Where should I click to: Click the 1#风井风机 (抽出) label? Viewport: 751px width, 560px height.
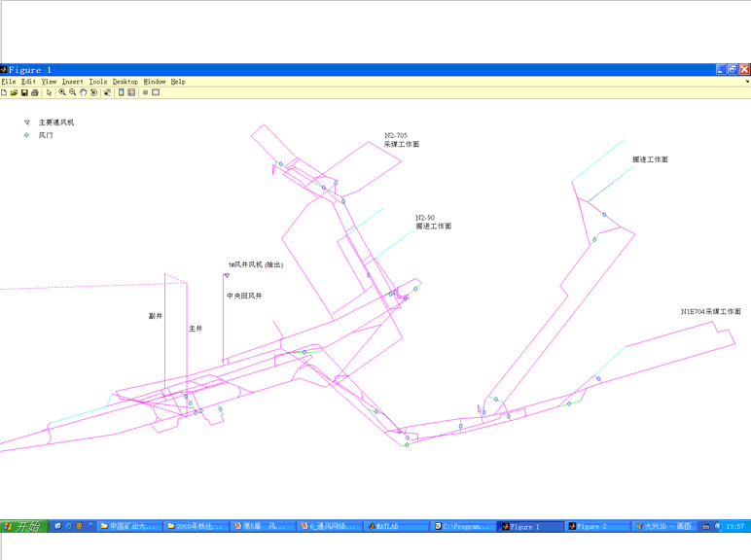(256, 264)
